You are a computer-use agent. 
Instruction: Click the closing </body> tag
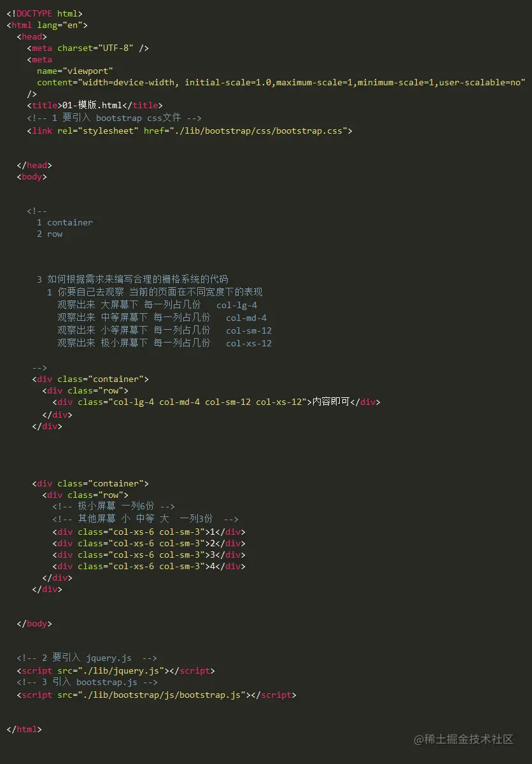point(34,623)
